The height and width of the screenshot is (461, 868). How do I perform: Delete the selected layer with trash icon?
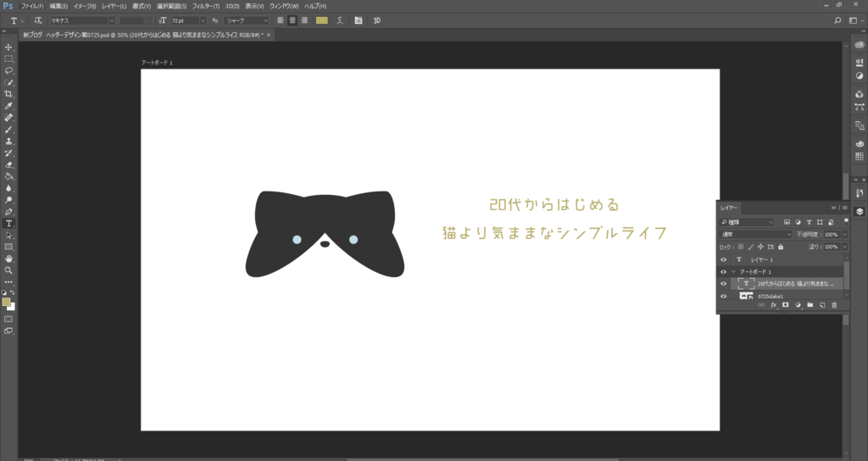(x=834, y=305)
